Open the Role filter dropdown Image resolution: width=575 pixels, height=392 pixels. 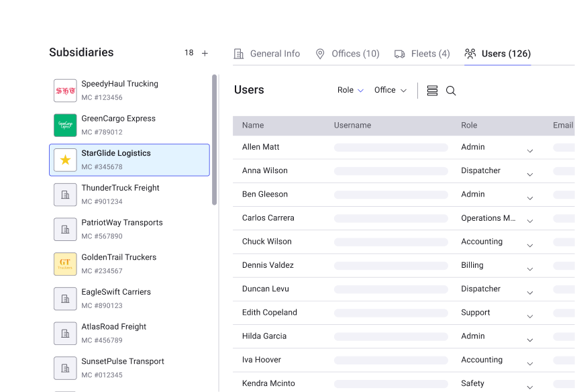click(x=350, y=90)
